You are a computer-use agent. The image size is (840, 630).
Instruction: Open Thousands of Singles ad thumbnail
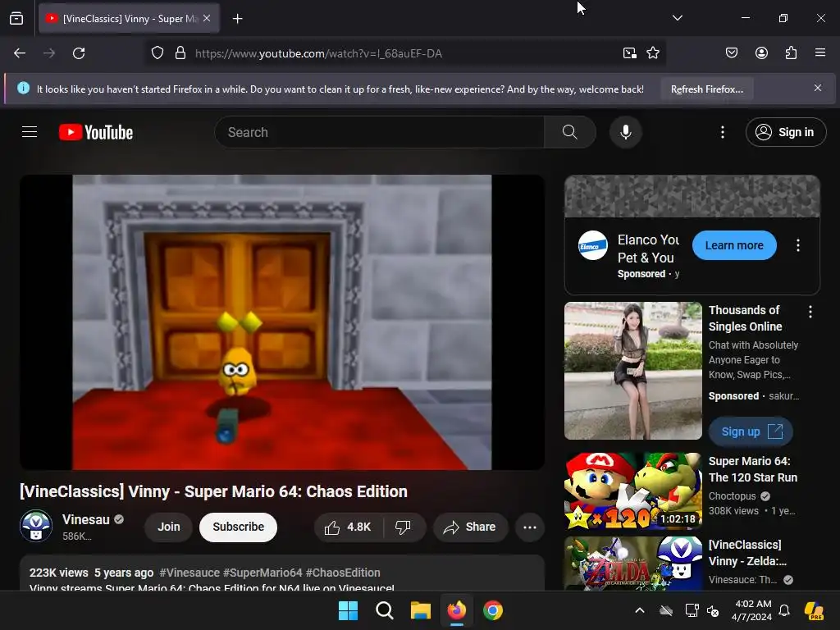coord(632,371)
